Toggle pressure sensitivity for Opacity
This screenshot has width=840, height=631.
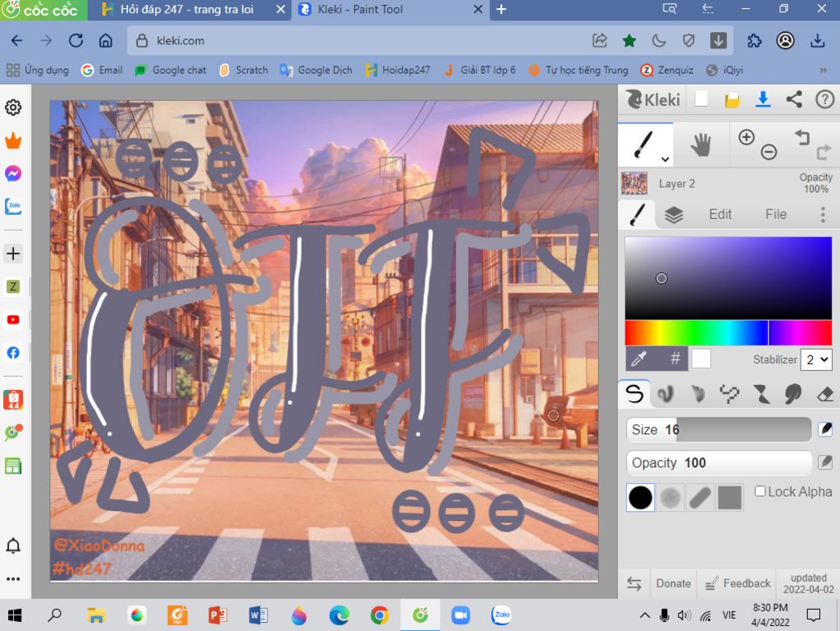[825, 462]
